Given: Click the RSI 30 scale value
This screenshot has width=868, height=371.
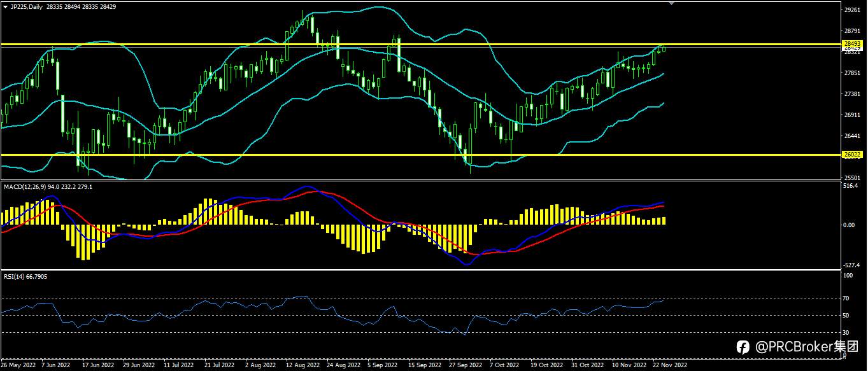Looking at the screenshot, I should click(x=846, y=332).
